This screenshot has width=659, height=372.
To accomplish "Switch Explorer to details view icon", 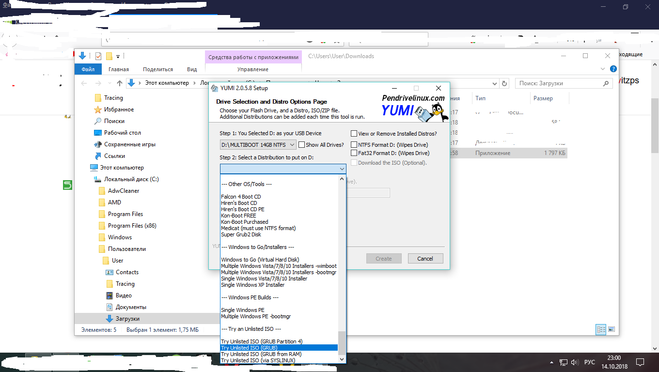I will [x=601, y=330].
